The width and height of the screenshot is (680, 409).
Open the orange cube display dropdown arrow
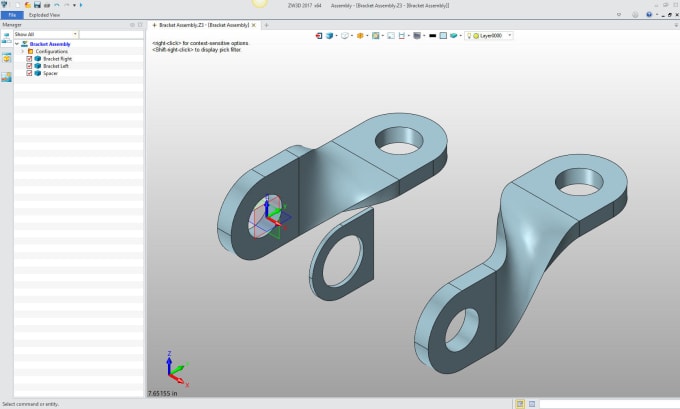point(367,36)
